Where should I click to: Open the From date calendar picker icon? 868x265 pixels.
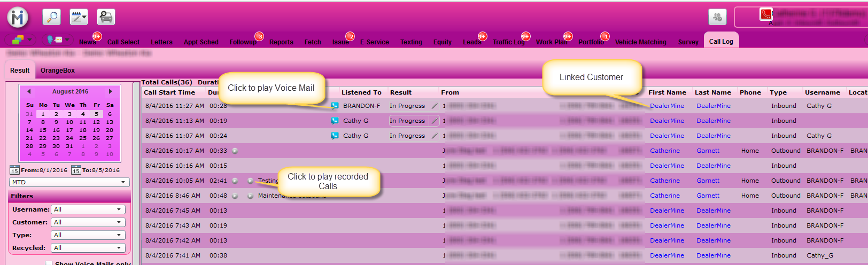(x=14, y=170)
